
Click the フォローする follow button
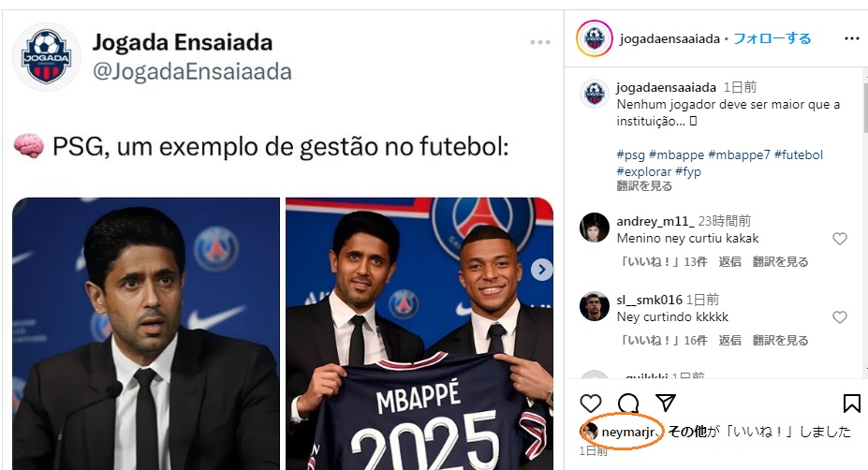tap(772, 38)
